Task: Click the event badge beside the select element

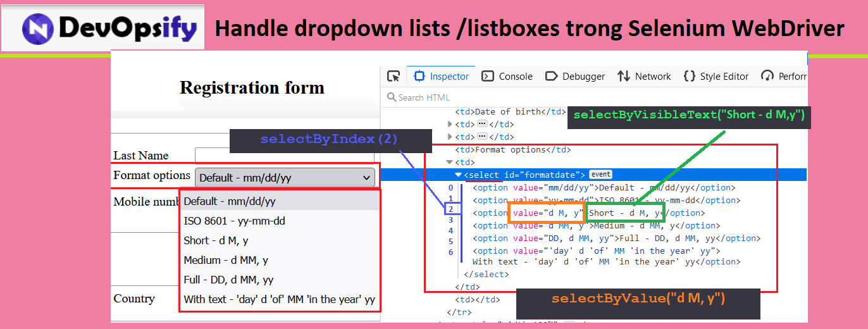Action: click(x=600, y=175)
